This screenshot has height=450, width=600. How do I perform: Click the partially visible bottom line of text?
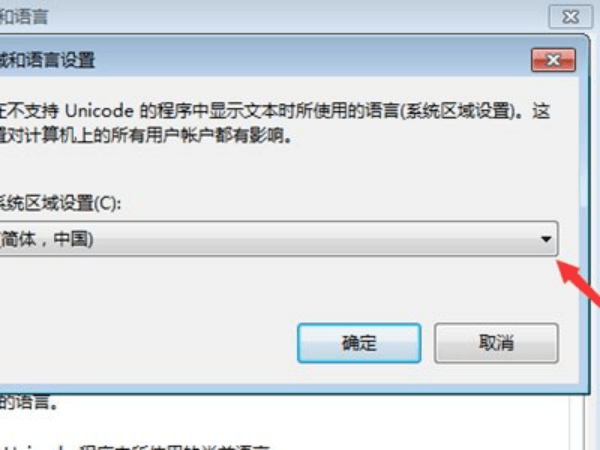coord(135,447)
